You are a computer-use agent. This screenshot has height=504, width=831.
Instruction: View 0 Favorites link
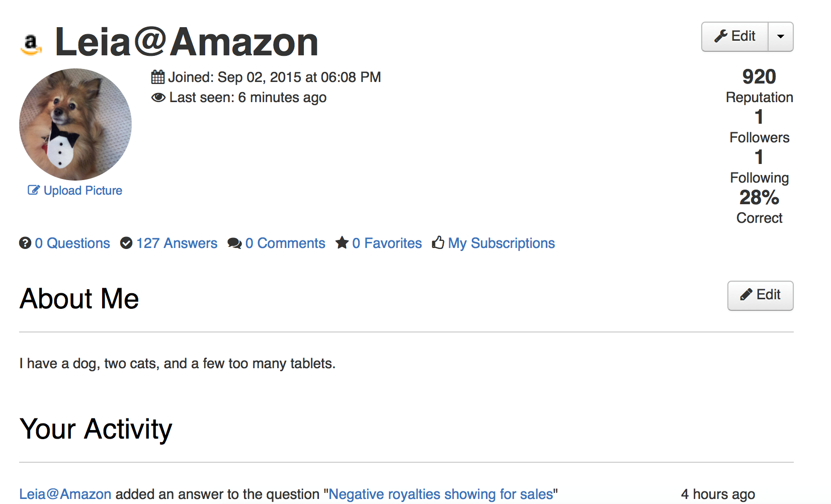pos(387,243)
